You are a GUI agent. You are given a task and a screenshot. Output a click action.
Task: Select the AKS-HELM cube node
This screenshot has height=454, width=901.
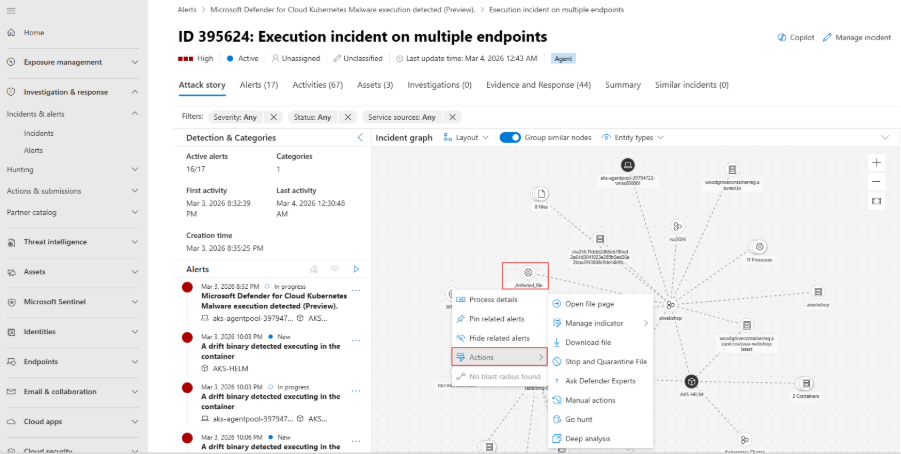tap(691, 382)
